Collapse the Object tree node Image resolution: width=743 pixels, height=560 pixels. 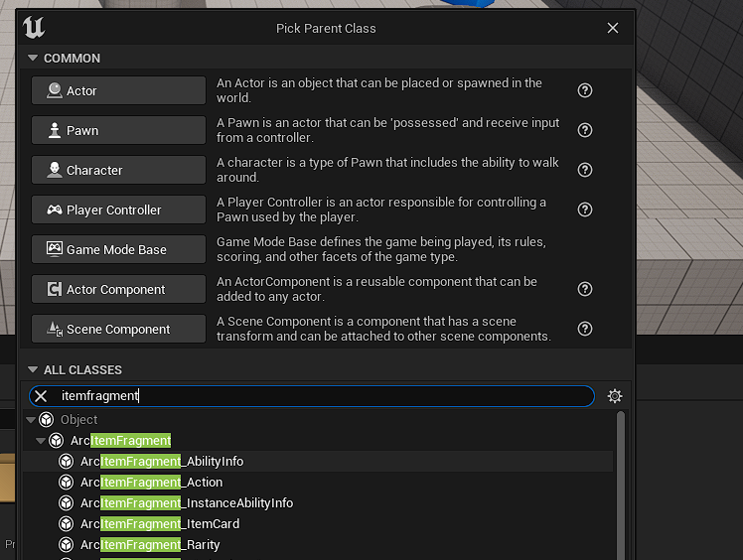[31, 420]
